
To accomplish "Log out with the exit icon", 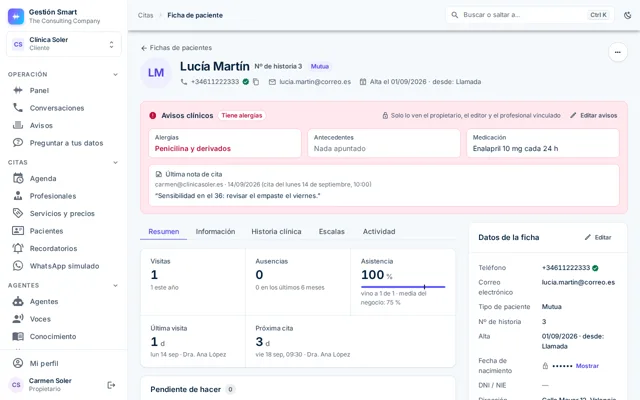I will pyautogui.click(x=111, y=385).
